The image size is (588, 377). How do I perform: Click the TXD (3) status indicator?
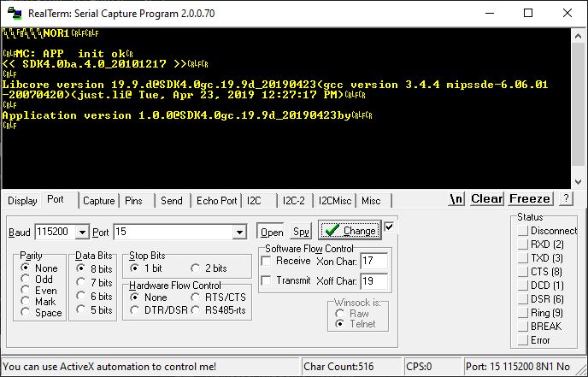click(523, 258)
